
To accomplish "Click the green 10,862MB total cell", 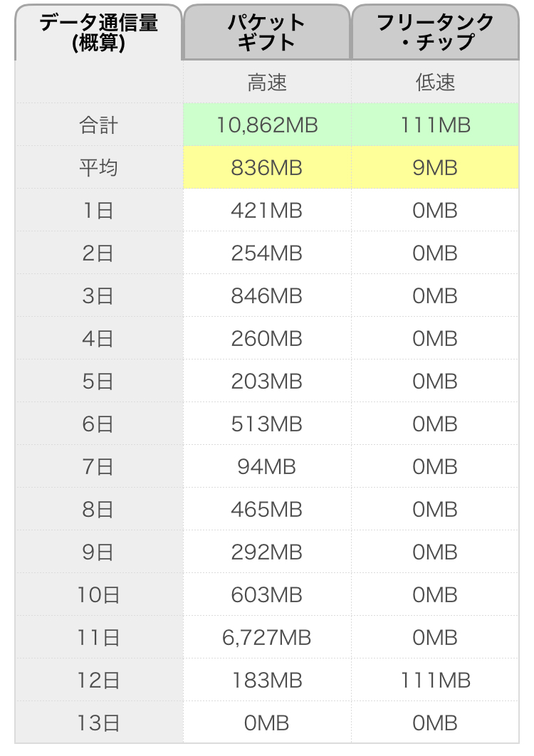I will (267, 125).
